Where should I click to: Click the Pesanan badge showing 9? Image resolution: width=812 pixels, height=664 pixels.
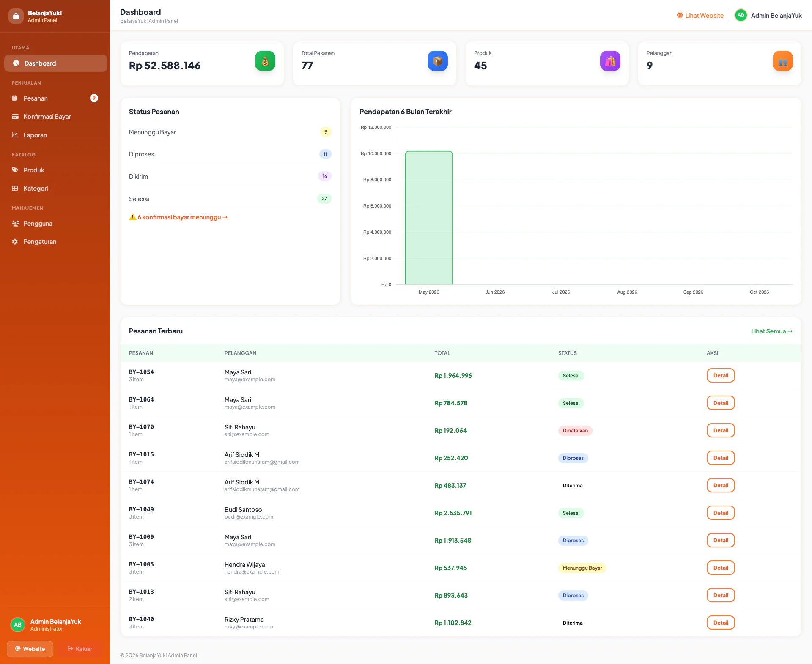click(94, 98)
